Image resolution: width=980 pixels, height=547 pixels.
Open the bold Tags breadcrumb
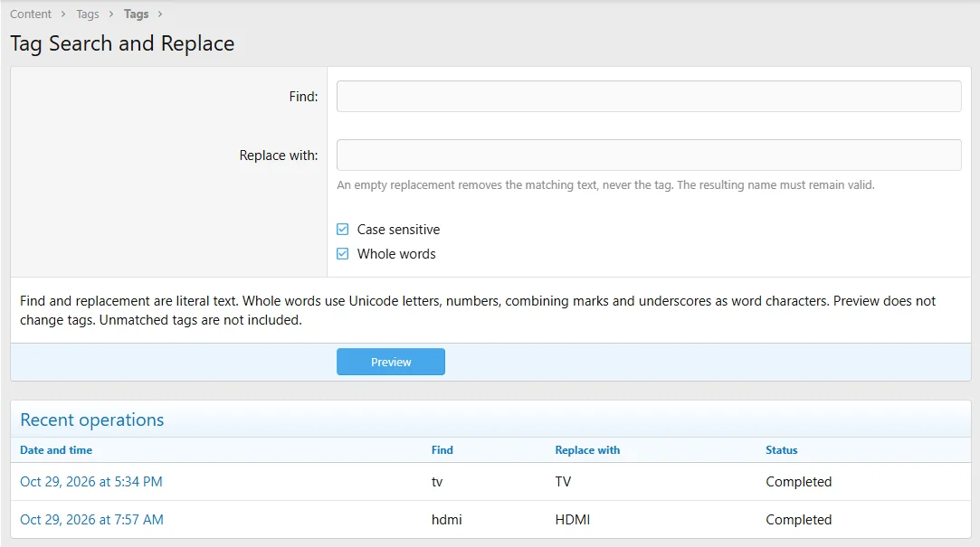(x=137, y=14)
